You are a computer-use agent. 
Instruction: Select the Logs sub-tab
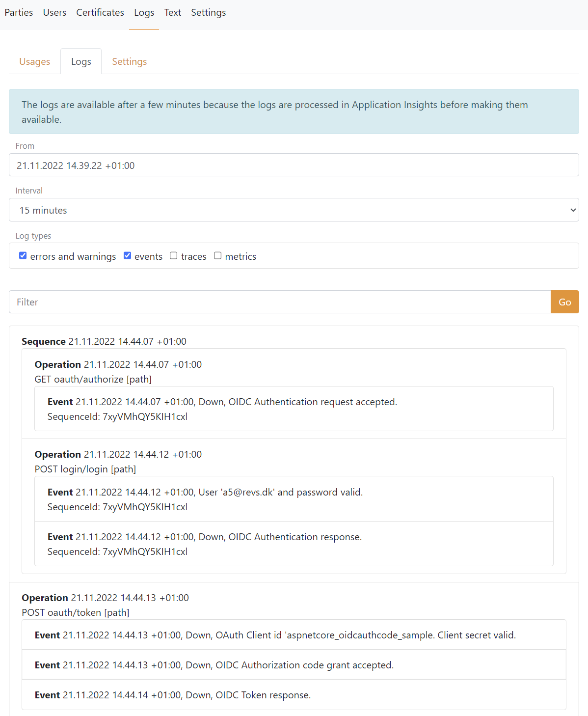(x=80, y=61)
